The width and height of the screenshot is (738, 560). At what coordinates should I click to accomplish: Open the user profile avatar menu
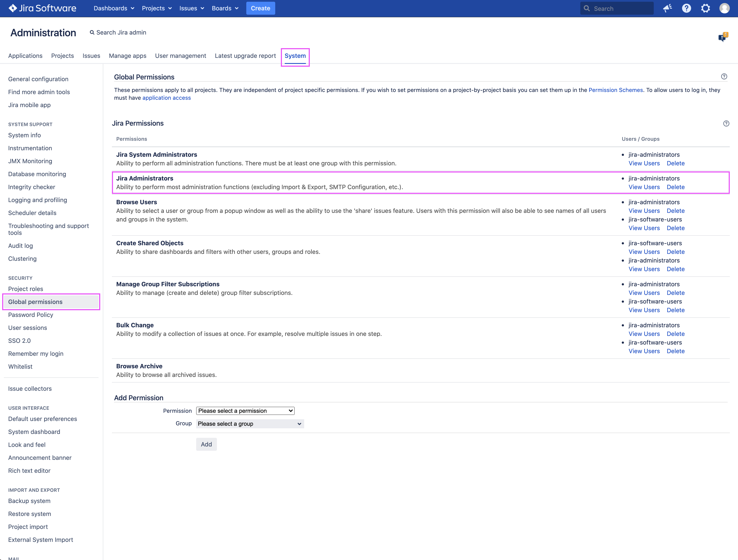click(x=724, y=8)
